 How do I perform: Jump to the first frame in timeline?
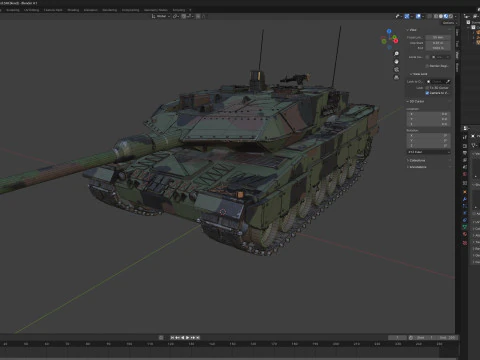tap(172, 337)
